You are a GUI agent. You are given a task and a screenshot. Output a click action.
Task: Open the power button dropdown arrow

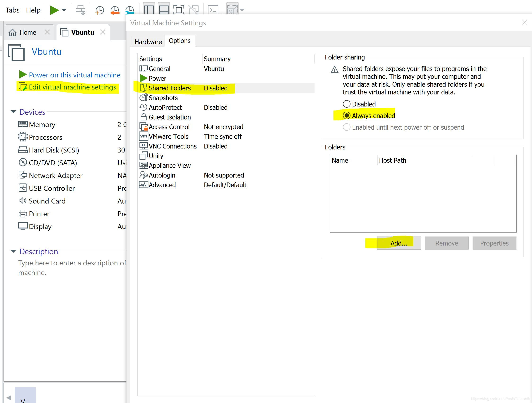(x=64, y=10)
